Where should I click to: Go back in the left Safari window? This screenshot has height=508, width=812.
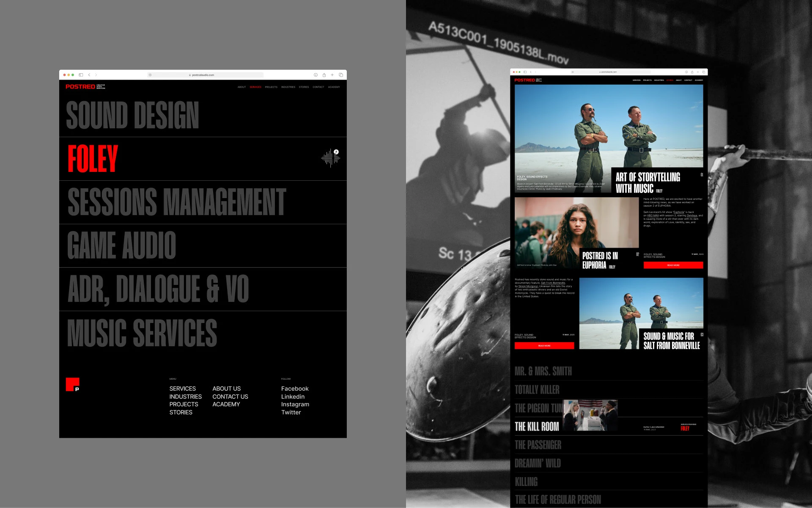[89, 75]
